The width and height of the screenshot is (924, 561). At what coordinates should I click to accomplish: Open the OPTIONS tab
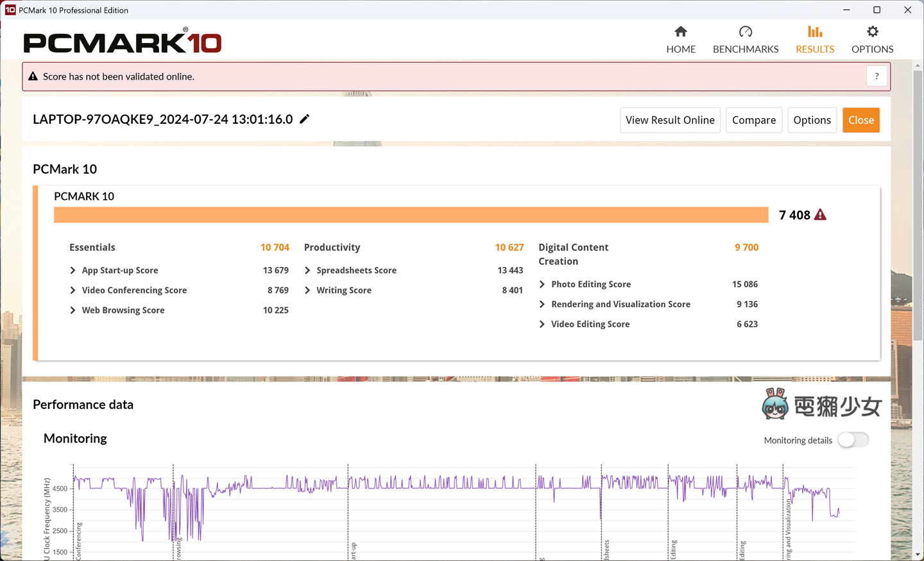point(872,40)
